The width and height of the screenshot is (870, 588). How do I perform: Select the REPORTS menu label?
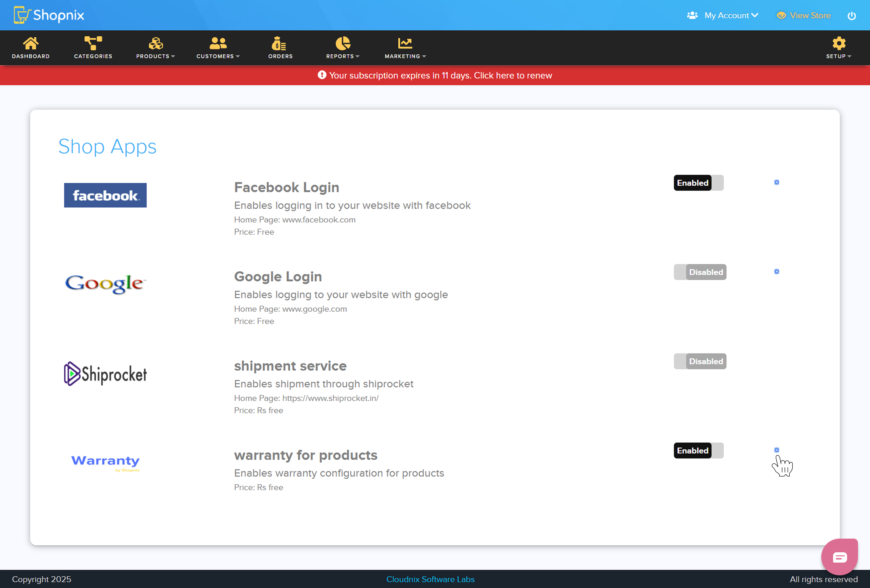pyautogui.click(x=340, y=56)
